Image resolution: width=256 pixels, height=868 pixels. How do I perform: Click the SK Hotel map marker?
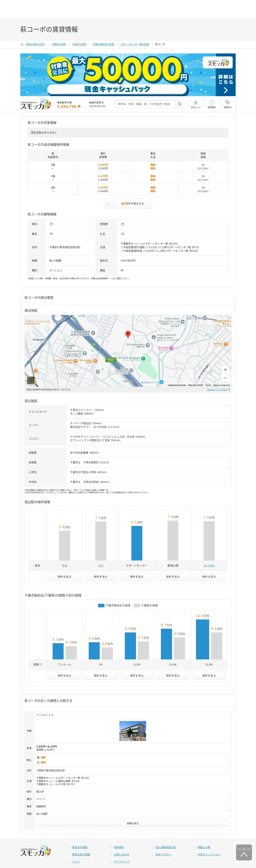(x=171, y=348)
